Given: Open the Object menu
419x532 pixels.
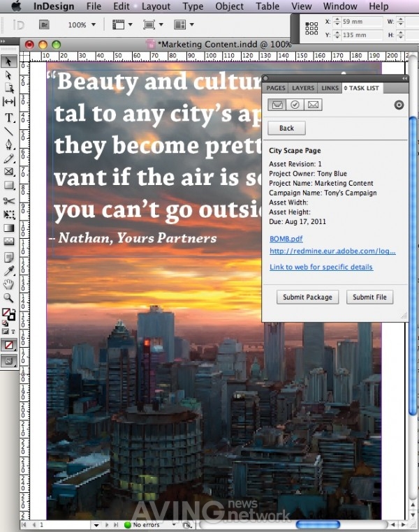Looking at the screenshot, I should pos(229,6).
